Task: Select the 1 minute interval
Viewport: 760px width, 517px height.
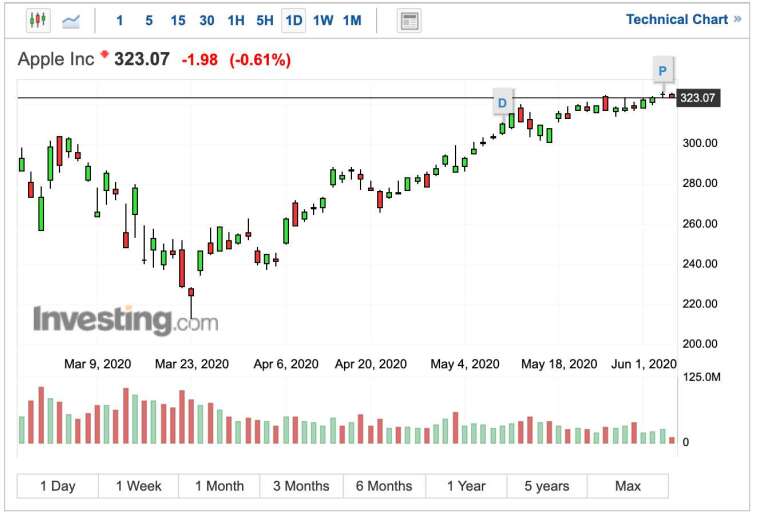Action: 120,20
